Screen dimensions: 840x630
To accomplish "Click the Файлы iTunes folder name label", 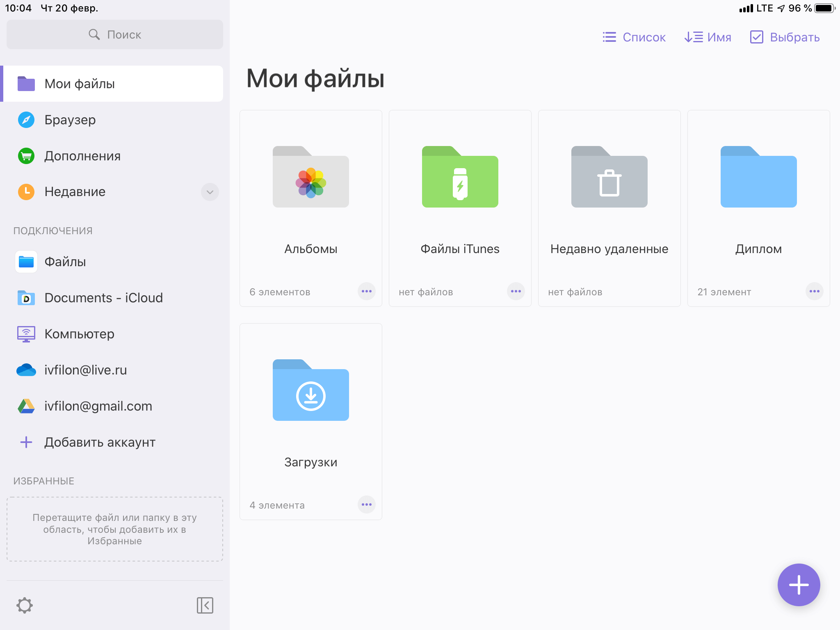I will point(460,249).
